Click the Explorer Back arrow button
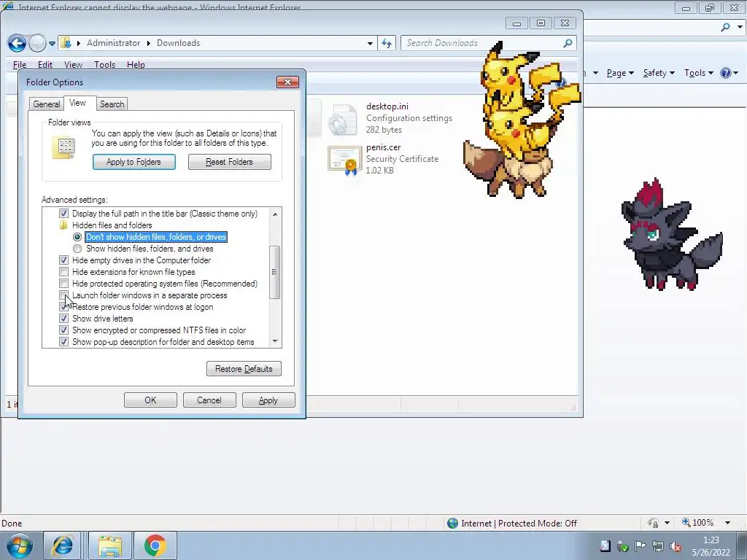Viewport: 747px width, 560px height. tap(17, 43)
